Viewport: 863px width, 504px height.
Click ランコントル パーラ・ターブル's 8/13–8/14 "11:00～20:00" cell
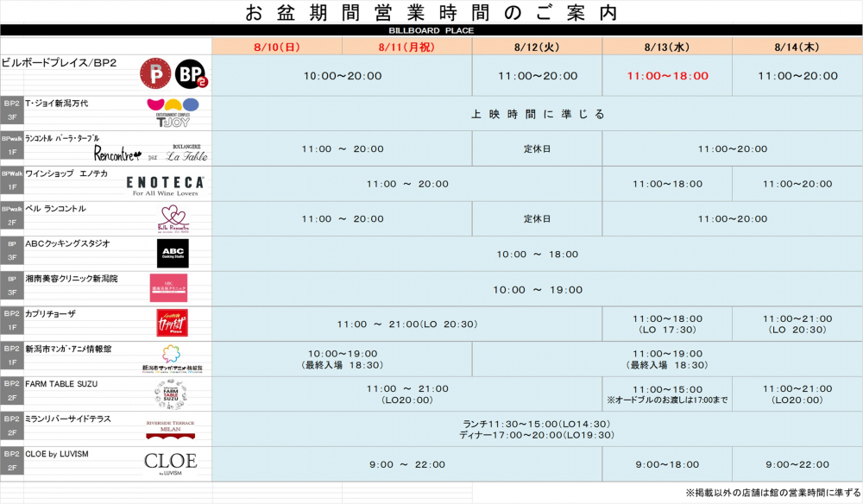(x=733, y=148)
